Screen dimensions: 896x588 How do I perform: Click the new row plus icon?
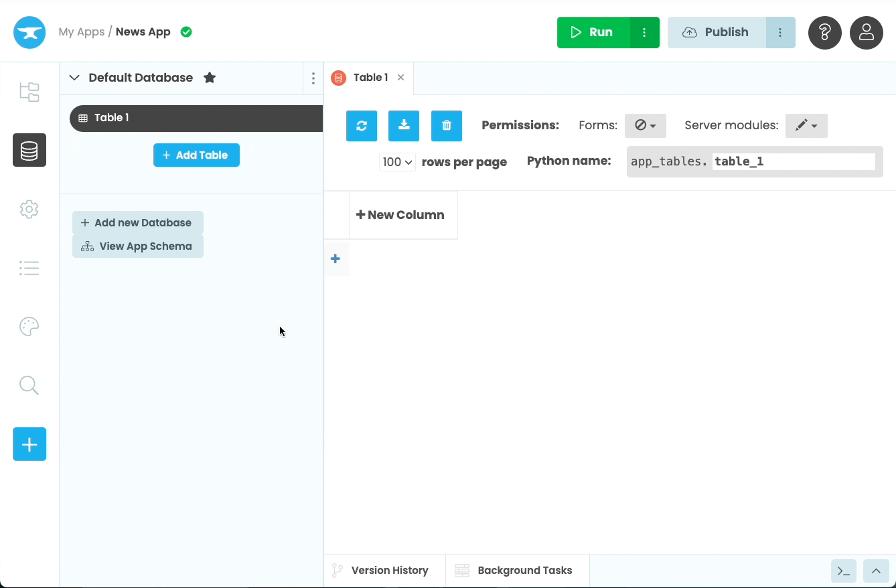pyautogui.click(x=335, y=259)
